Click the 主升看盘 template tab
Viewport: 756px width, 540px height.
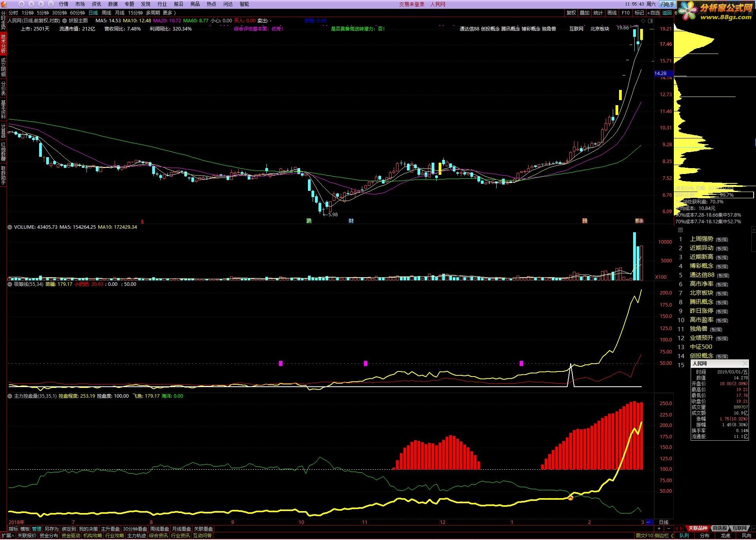coord(110,529)
